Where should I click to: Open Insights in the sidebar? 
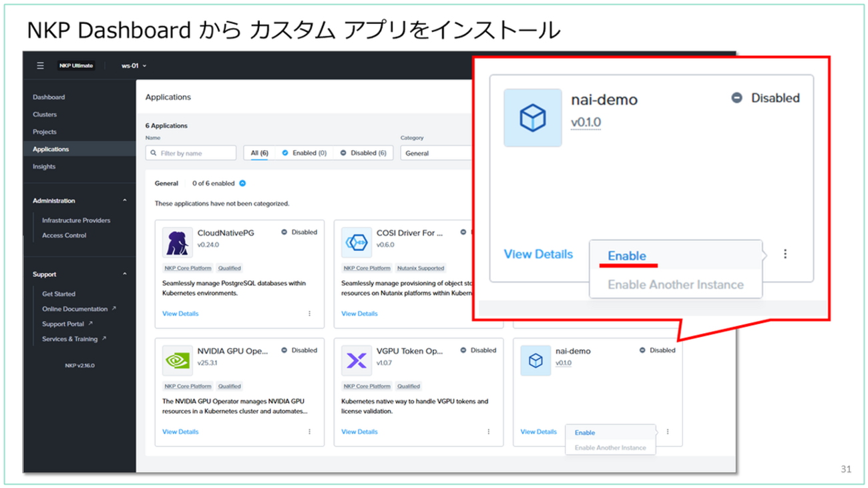44,167
